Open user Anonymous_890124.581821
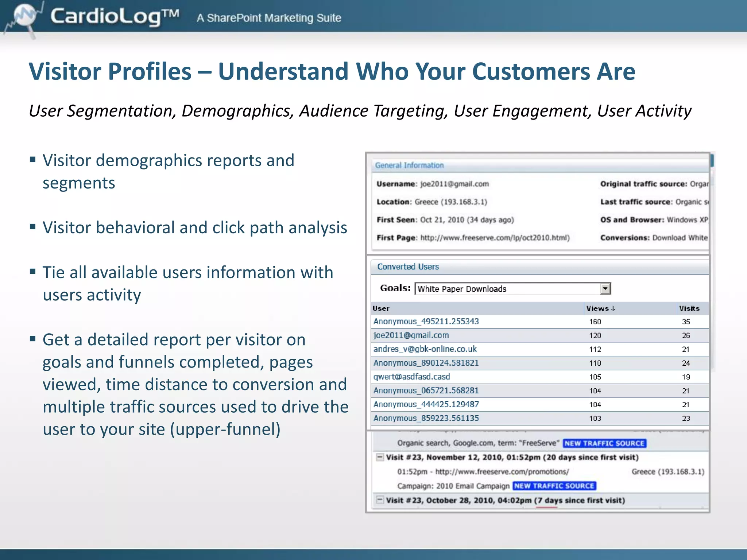The height and width of the screenshot is (560, 747). [x=426, y=363]
